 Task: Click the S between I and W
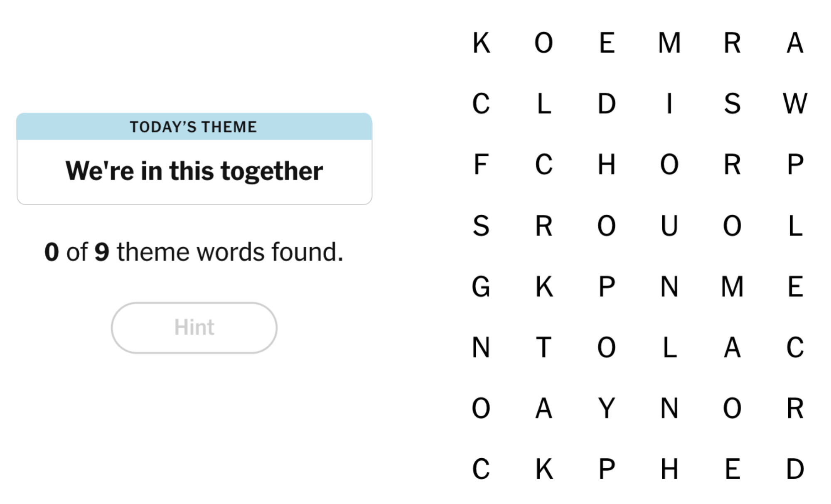pos(732,103)
